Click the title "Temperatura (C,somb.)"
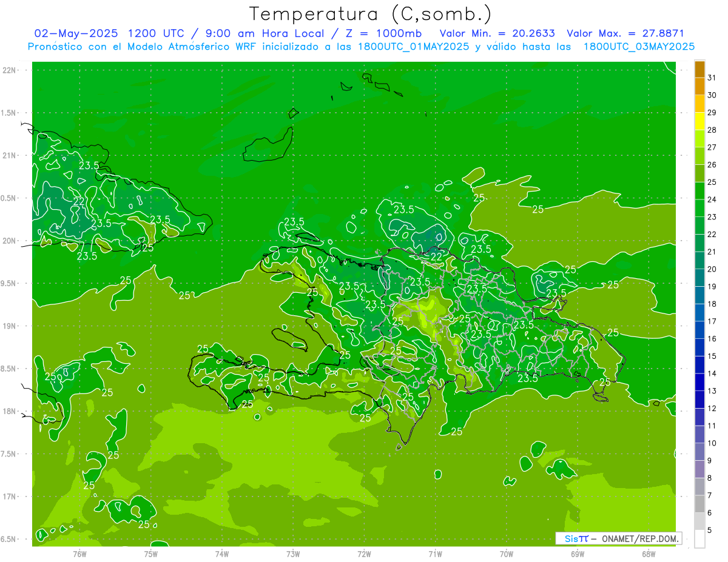Image resolution: width=728 pixels, height=562 pixels. click(x=370, y=15)
